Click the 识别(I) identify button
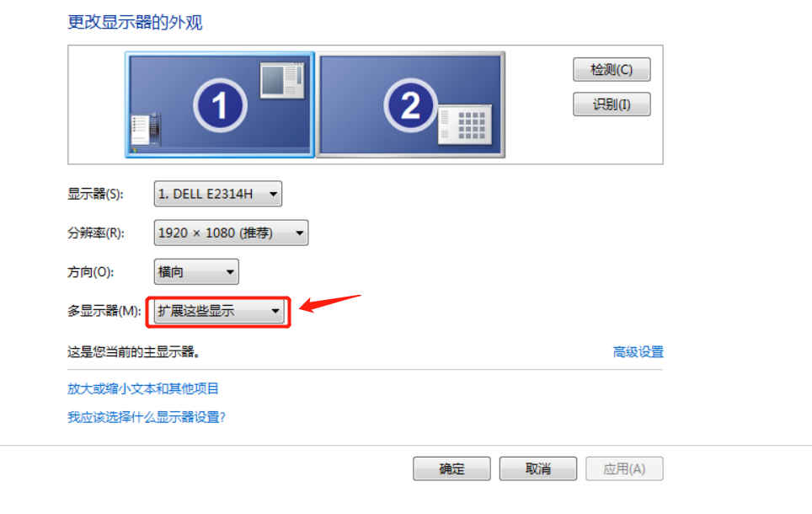Image resolution: width=812 pixels, height=514 pixels. click(x=612, y=104)
